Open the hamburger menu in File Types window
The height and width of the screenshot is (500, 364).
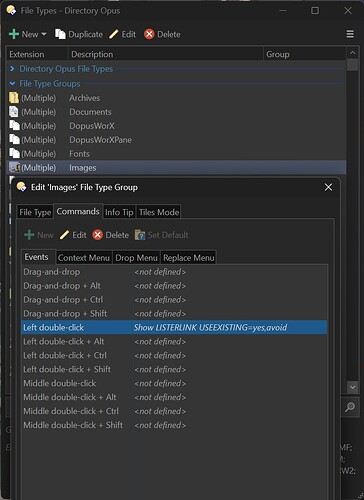point(350,34)
